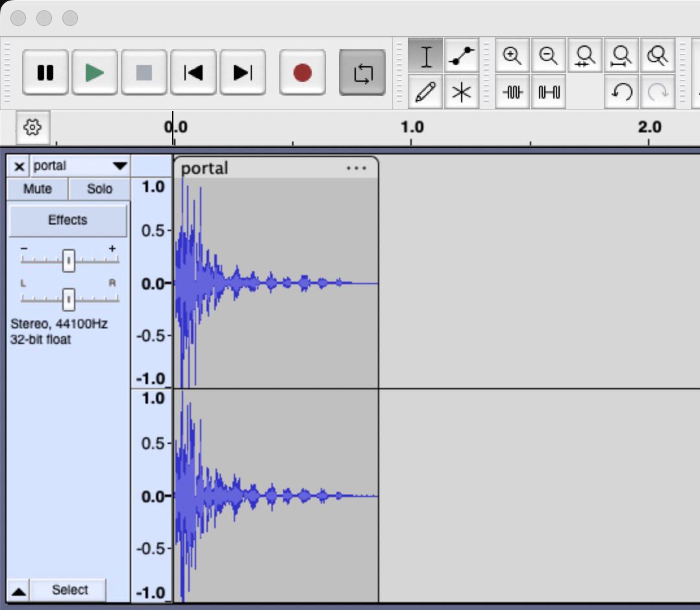Click the Undo arrow icon
Image resolution: width=700 pixels, height=610 pixels.
point(621,92)
